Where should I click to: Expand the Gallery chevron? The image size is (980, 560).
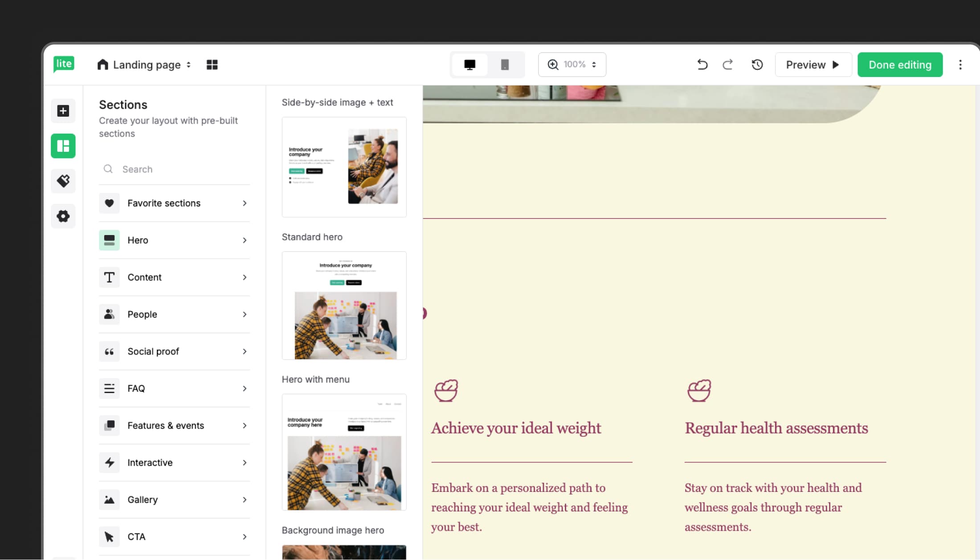(245, 499)
